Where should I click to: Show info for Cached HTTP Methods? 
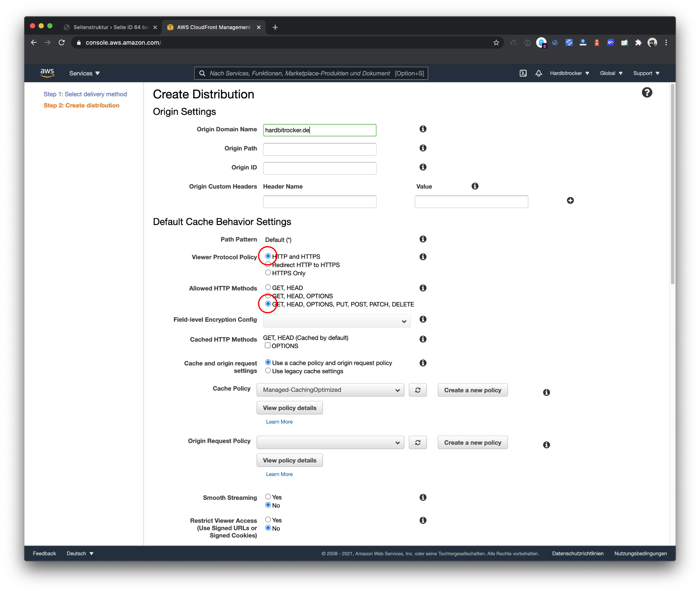click(x=423, y=339)
